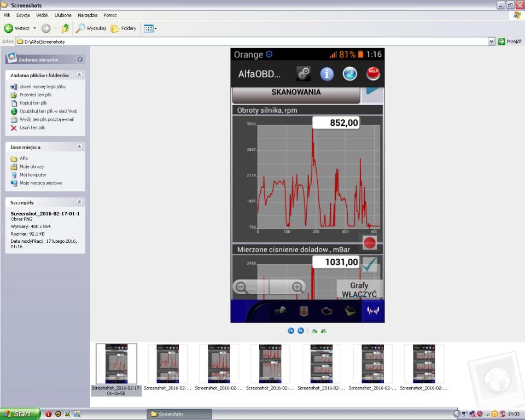Viewport: 525px width, 420px height.
Task: Rotate image clockwise icon
Action: 314,331
